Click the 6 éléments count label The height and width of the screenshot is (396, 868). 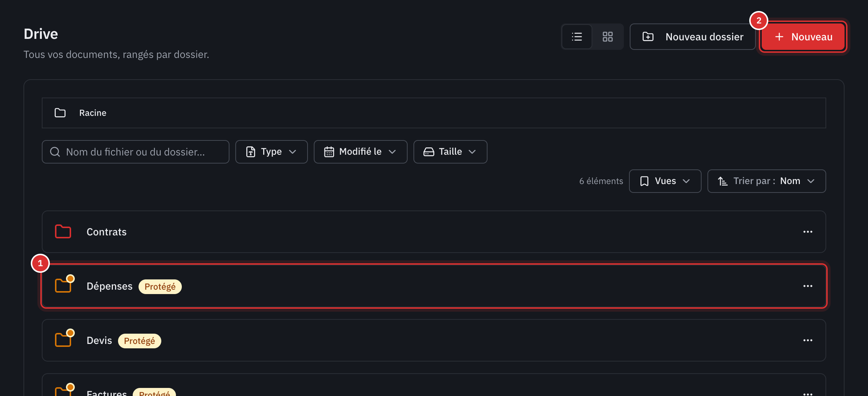601,181
